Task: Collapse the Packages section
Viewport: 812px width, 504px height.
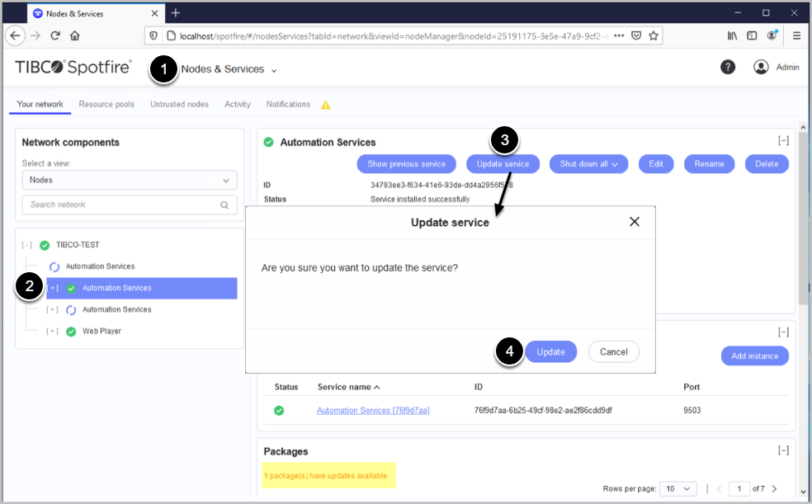Action: [783, 450]
